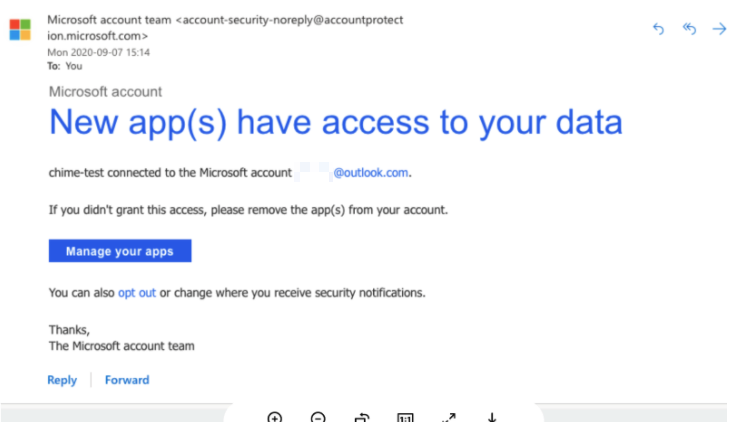Open the opt out link
The height and width of the screenshot is (422, 737).
tap(137, 293)
